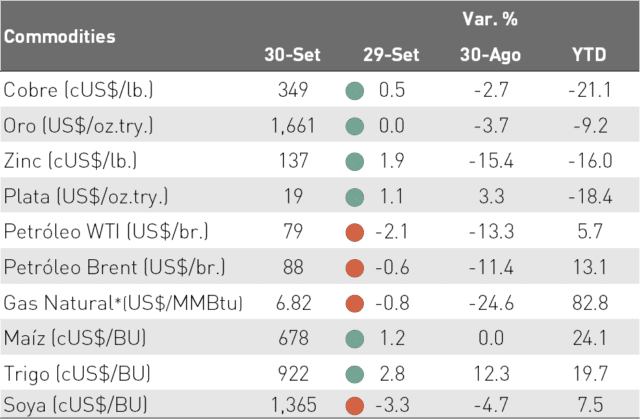The width and height of the screenshot is (640, 419).
Task: Click the 29-Set column header
Action: click(391, 55)
